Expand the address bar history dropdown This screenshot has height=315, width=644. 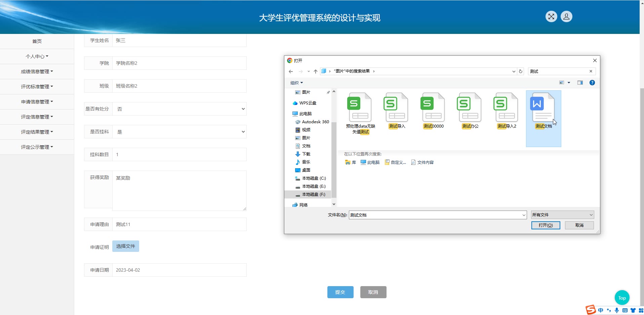tap(514, 71)
